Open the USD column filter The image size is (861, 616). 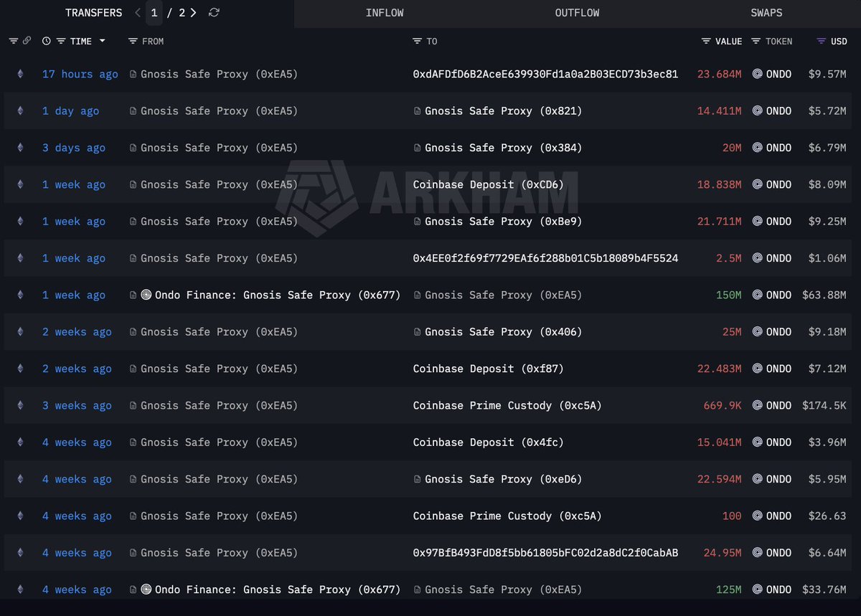click(822, 41)
